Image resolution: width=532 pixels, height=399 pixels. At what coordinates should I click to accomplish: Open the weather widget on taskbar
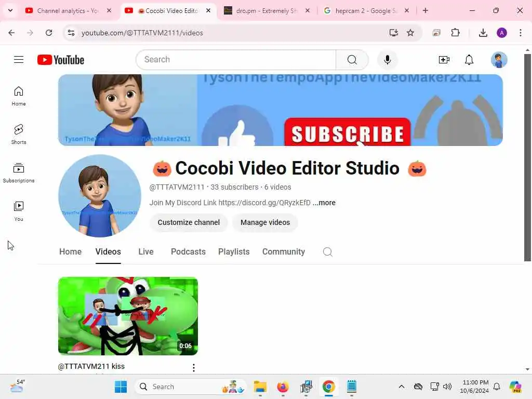[17, 386]
